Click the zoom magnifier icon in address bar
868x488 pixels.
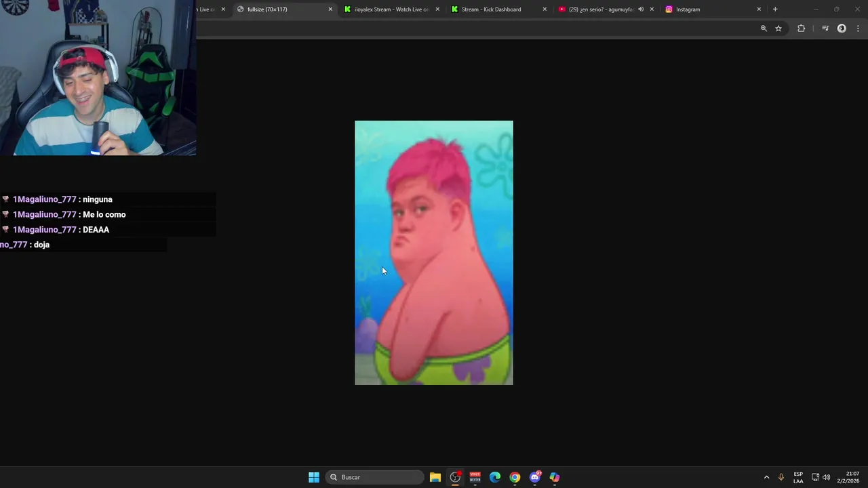tap(764, 28)
